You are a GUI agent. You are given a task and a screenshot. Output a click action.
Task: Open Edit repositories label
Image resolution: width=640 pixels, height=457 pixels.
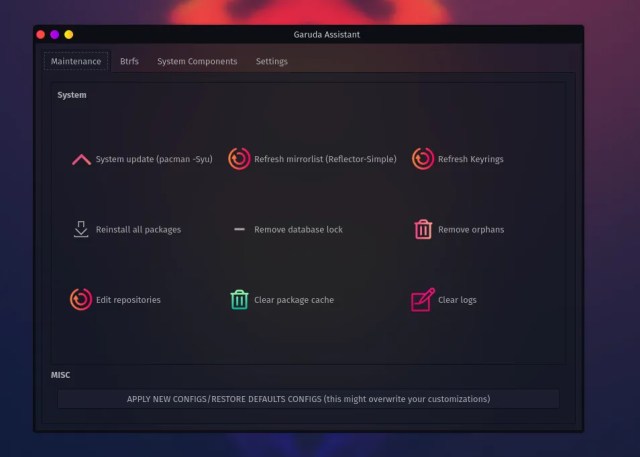click(128, 300)
